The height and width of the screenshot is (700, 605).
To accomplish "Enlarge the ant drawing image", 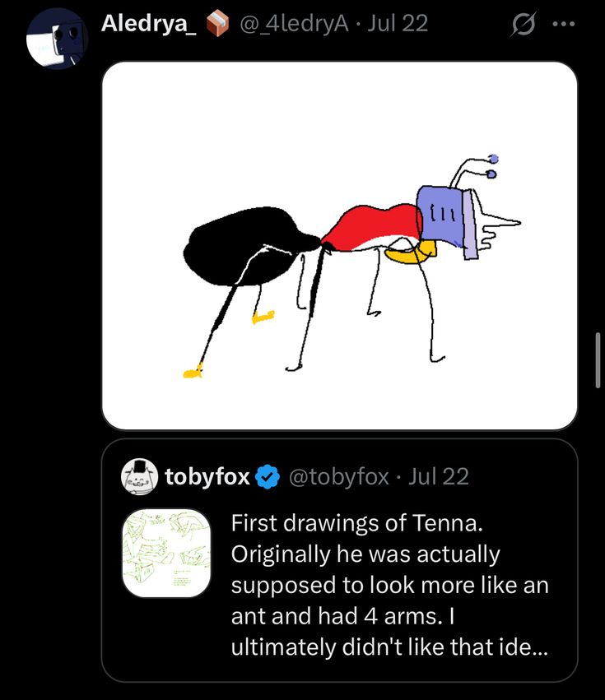I will pyautogui.click(x=339, y=245).
